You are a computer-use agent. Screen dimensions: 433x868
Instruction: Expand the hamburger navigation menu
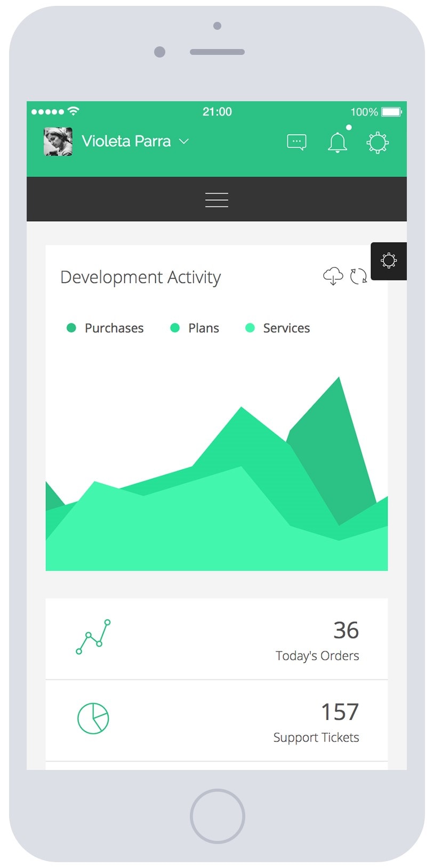click(x=217, y=200)
